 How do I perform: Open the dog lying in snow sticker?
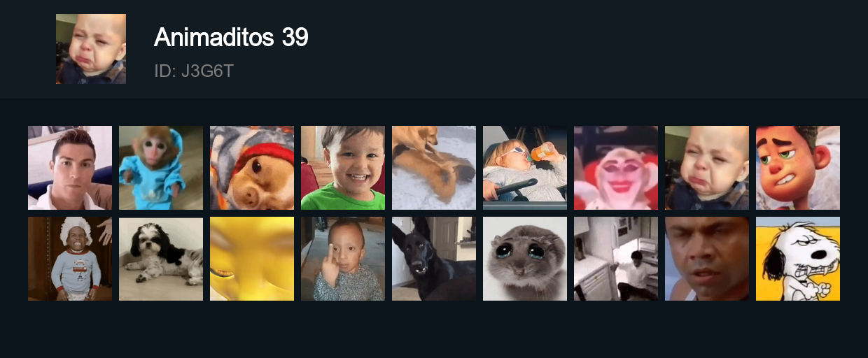click(434, 168)
